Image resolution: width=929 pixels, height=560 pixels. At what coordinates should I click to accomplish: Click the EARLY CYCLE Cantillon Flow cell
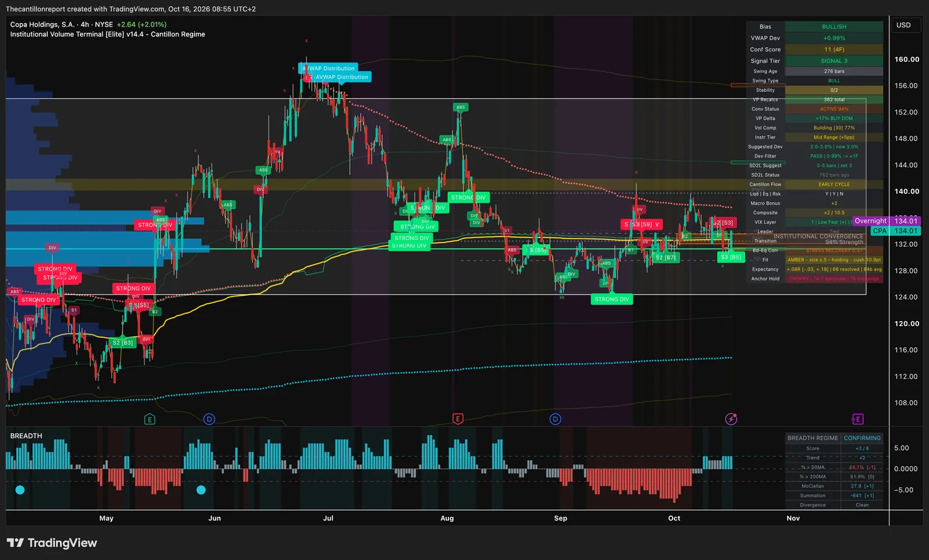coord(834,184)
